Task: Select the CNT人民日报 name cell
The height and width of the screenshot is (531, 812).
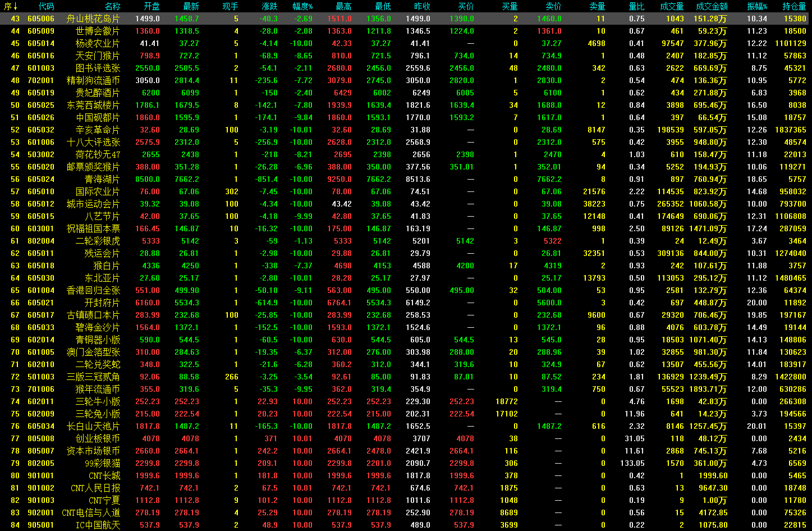Action: point(95,488)
